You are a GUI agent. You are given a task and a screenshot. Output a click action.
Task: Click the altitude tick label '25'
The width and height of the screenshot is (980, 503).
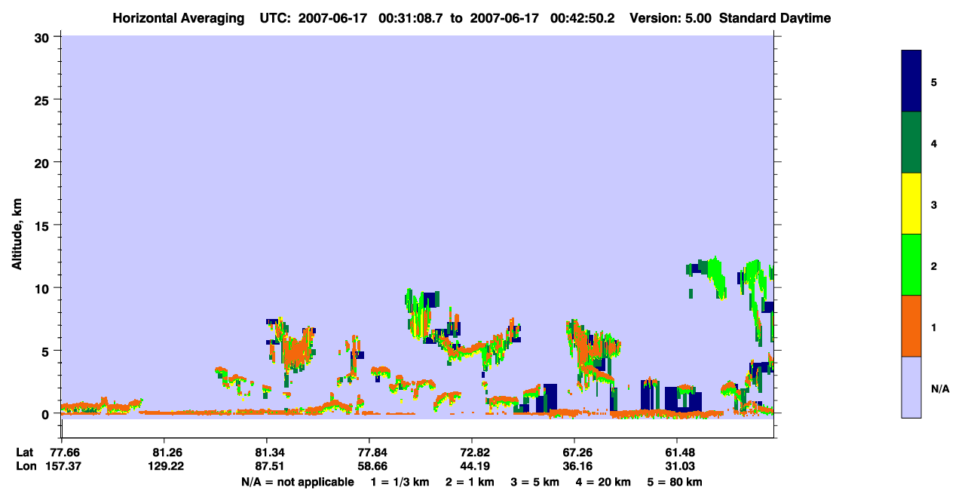click(44, 100)
